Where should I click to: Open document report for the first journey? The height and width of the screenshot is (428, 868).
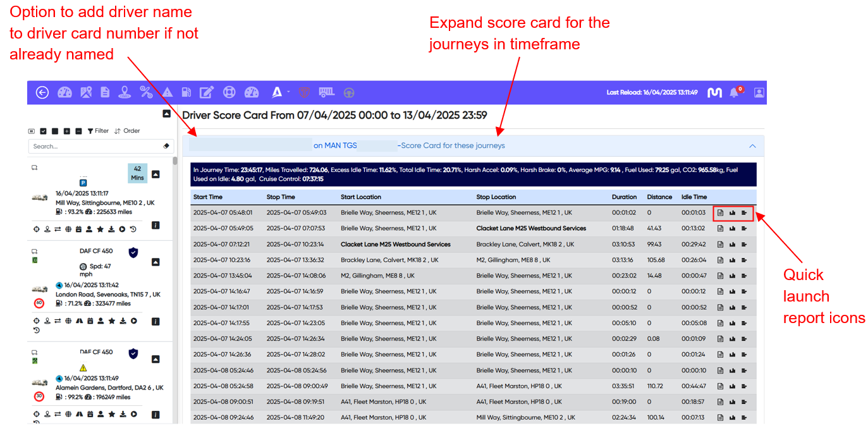[x=720, y=213]
